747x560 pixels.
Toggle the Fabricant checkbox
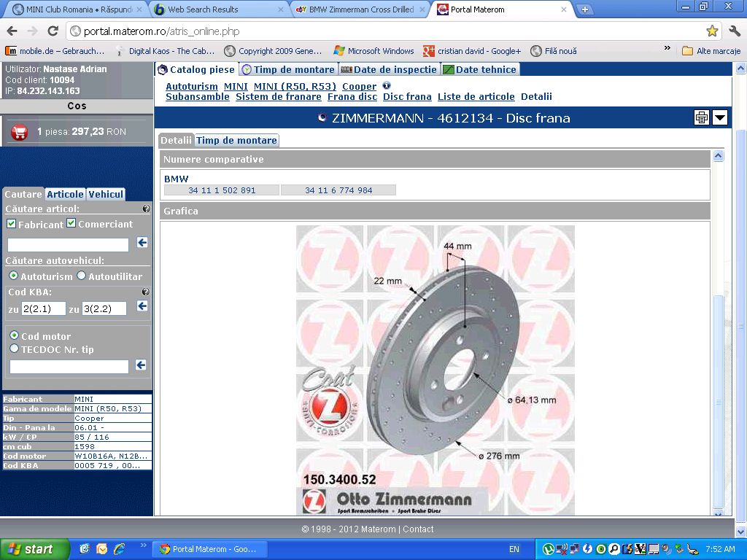[12, 223]
